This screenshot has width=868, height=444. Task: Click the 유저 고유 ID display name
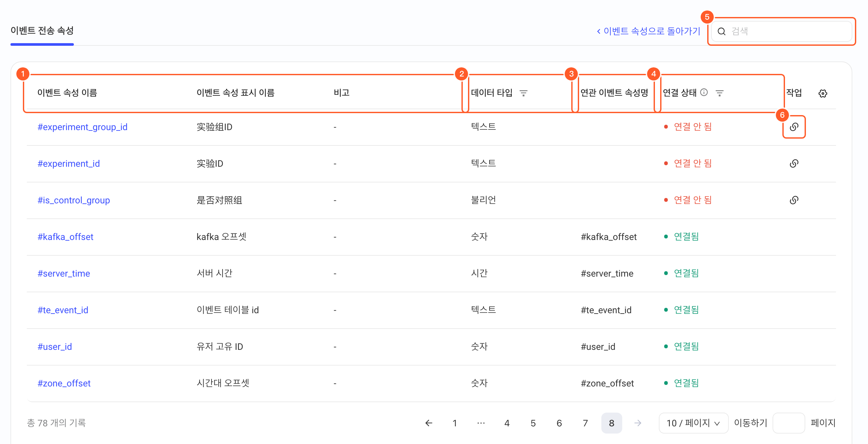point(220,346)
